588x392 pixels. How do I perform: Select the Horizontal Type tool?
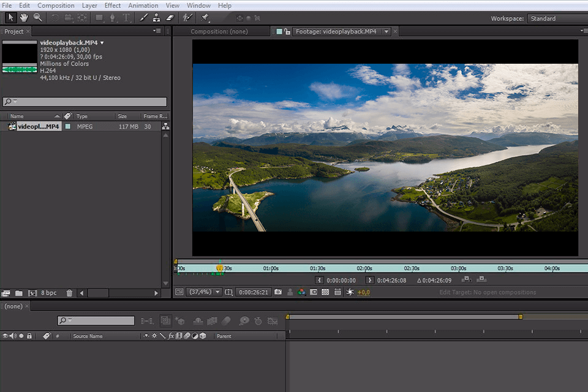(x=126, y=17)
